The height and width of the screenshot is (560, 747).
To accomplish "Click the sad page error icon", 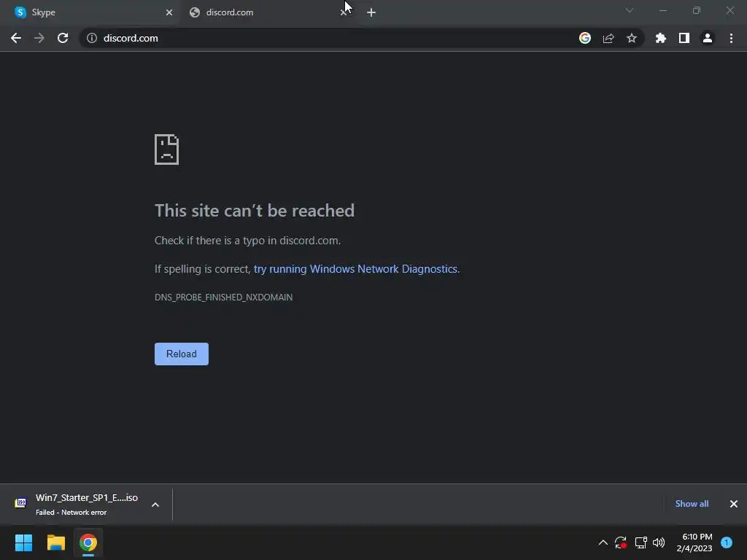I will coord(167,149).
